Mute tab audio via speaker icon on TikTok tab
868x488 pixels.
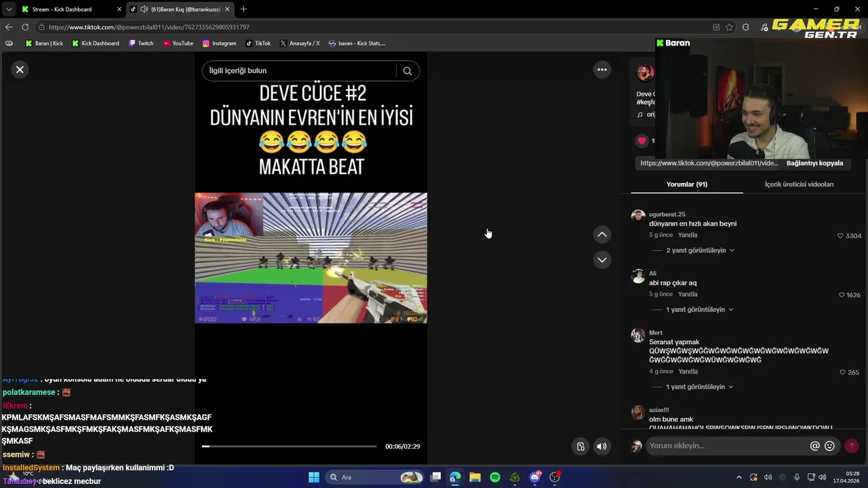pyautogui.click(x=144, y=9)
